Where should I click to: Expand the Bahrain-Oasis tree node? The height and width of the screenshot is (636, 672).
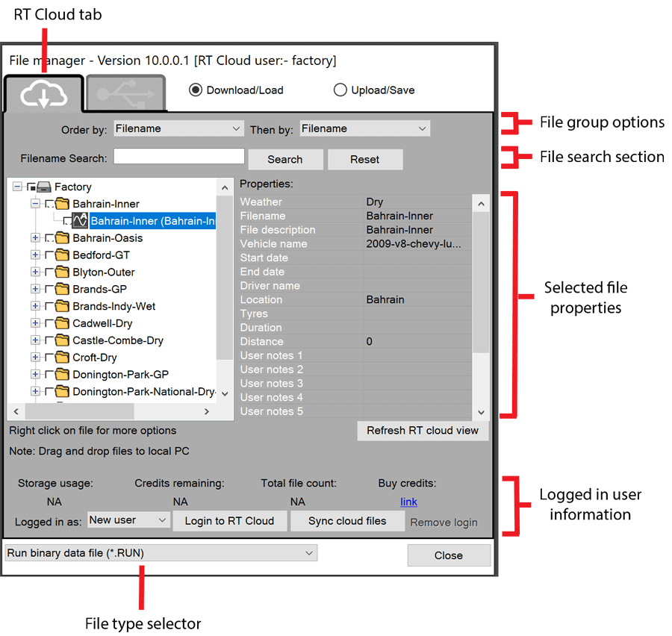(35, 238)
